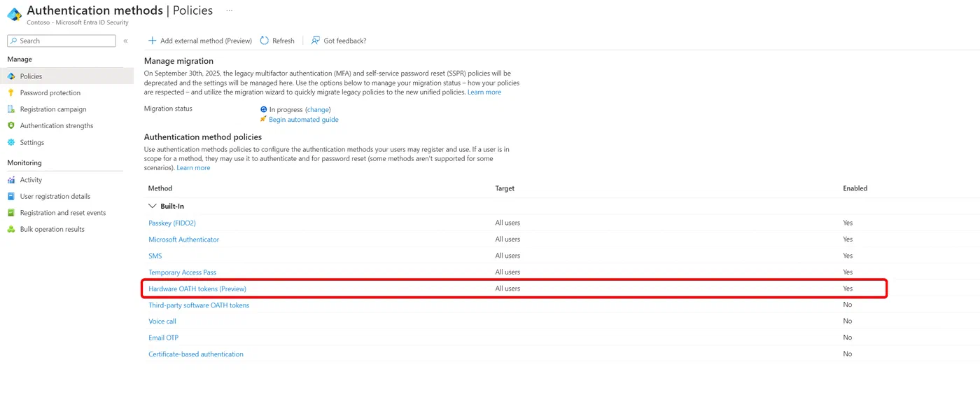Click the Refresh circular arrow icon
Screen dimensions: 980x402
click(x=264, y=41)
